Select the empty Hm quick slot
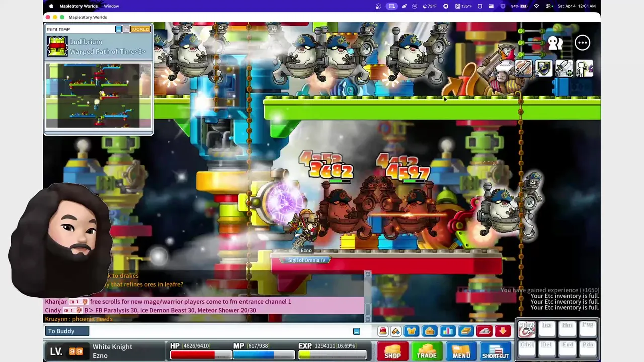The height and width of the screenshot is (362, 644). pos(567,329)
